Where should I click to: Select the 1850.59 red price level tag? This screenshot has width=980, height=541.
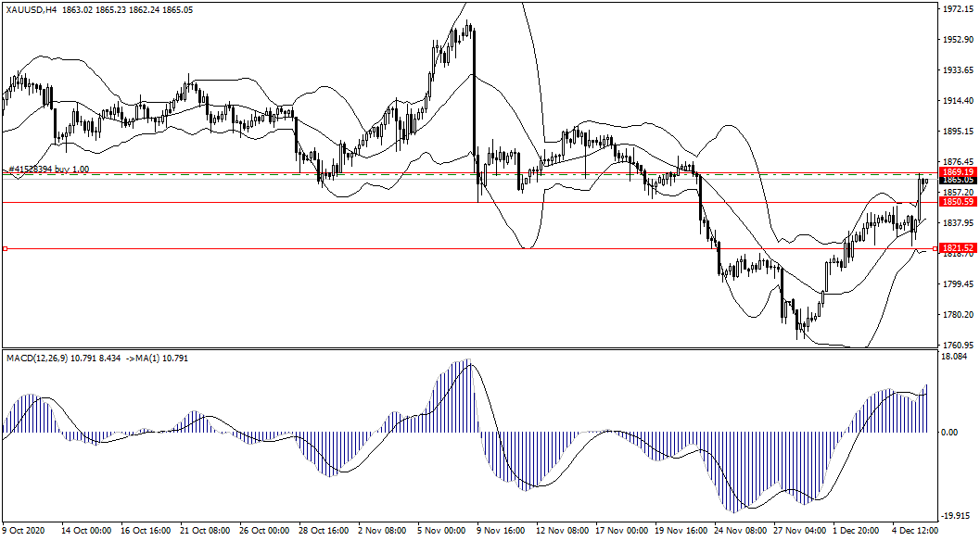[956, 202]
